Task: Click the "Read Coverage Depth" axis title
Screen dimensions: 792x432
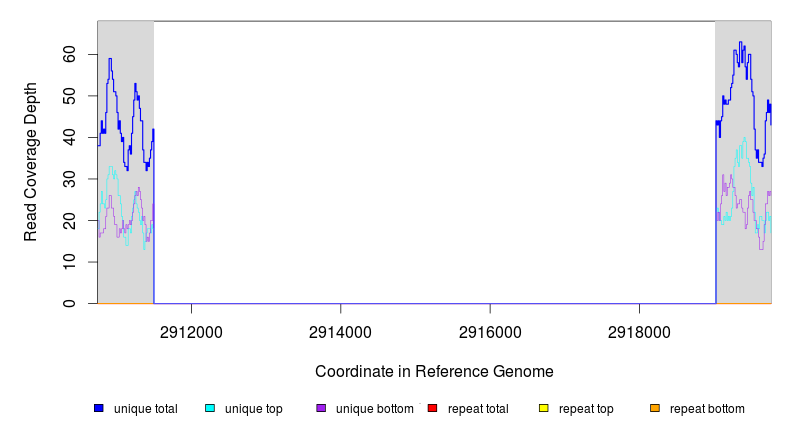Action: click(31, 162)
